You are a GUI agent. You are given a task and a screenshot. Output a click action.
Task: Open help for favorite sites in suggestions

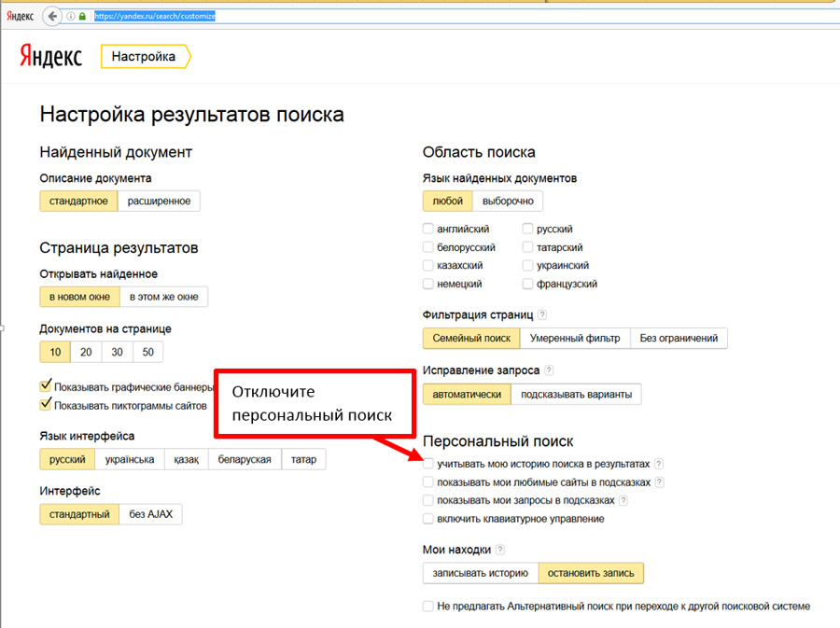click(x=660, y=481)
